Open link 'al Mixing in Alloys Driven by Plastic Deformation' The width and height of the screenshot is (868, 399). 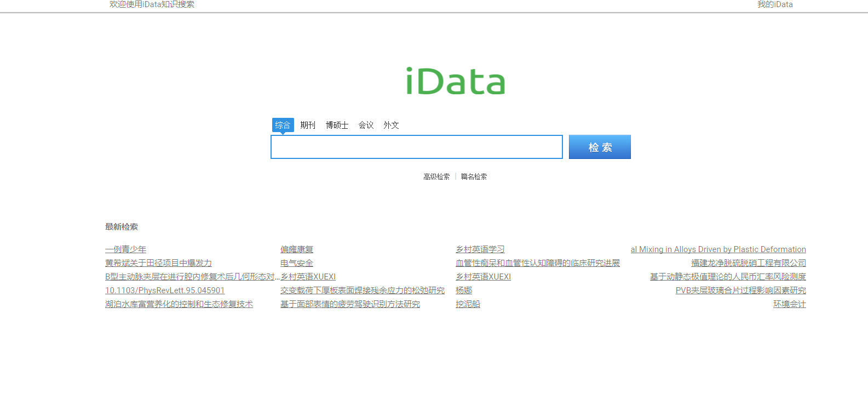click(718, 249)
